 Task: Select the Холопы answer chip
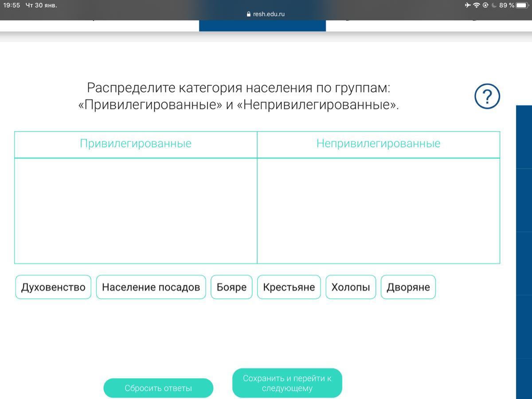pos(351,287)
